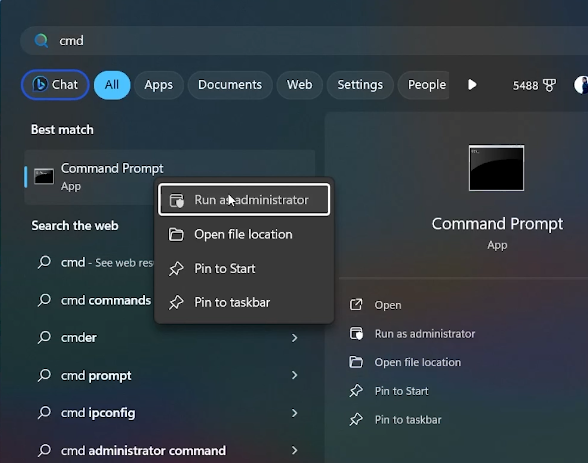Click the large Command Prompt preview thumbnail
The width and height of the screenshot is (588, 463).
point(496,168)
